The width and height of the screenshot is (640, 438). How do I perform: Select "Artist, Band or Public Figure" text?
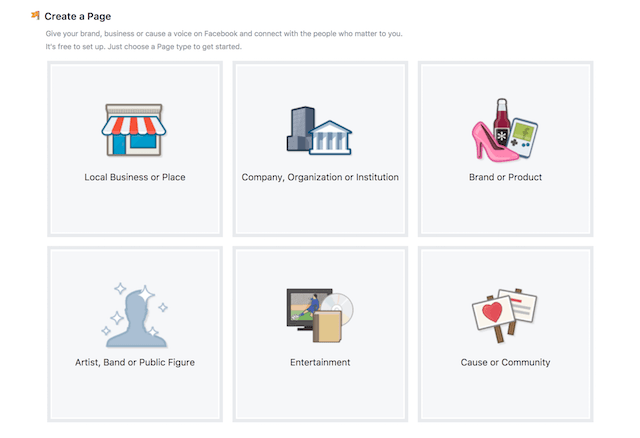pyautogui.click(x=135, y=362)
